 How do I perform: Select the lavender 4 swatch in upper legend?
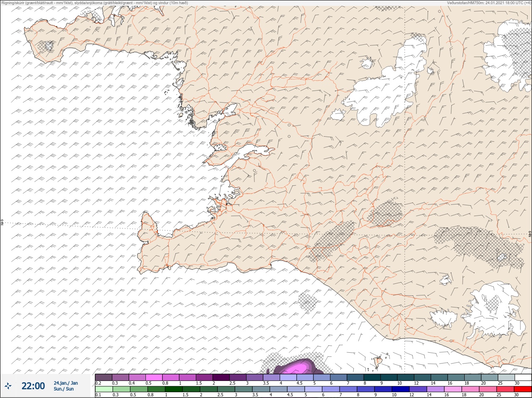click(288, 377)
